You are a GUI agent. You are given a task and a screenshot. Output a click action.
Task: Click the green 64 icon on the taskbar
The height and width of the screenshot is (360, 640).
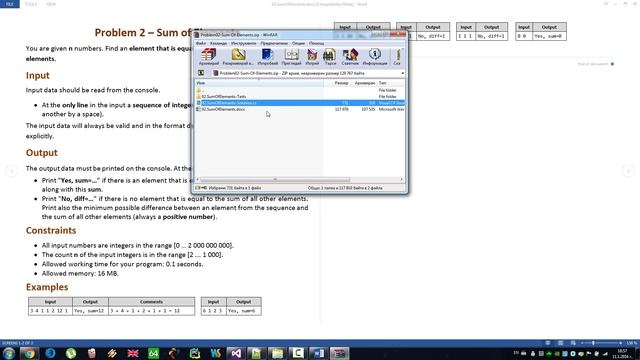tap(153, 353)
